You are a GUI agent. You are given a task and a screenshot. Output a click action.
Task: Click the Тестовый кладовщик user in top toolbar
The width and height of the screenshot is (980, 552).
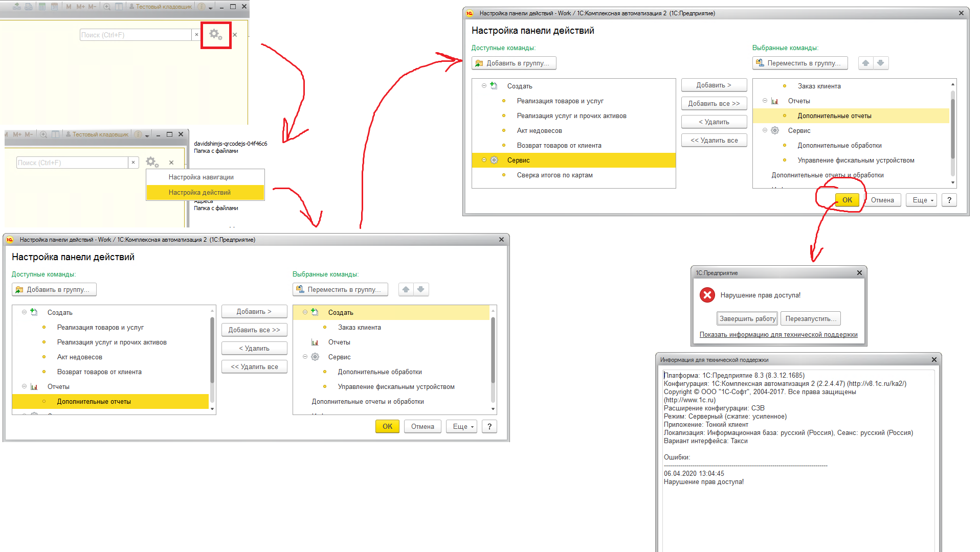[160, 7]
